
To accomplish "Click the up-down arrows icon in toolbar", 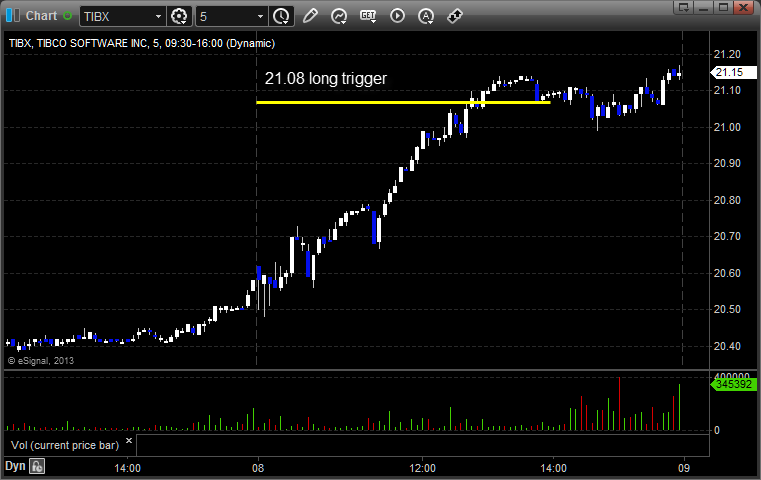I will tap(455, 17).
